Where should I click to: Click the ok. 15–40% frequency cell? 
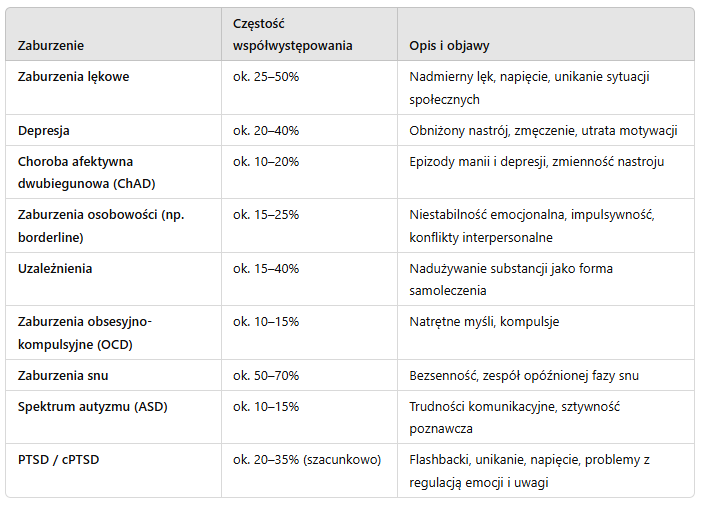point(266,268)
